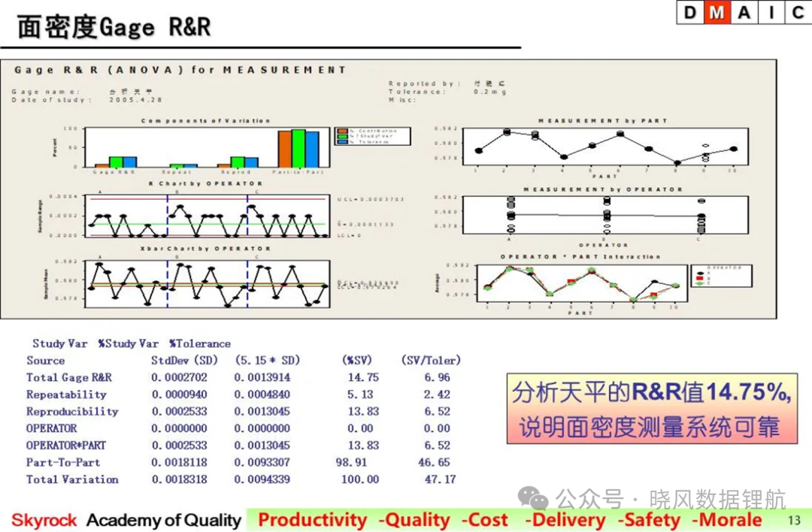Click the callout box stating R&R值14.75%
Screen dimensions: 812x532
[652, 409]
